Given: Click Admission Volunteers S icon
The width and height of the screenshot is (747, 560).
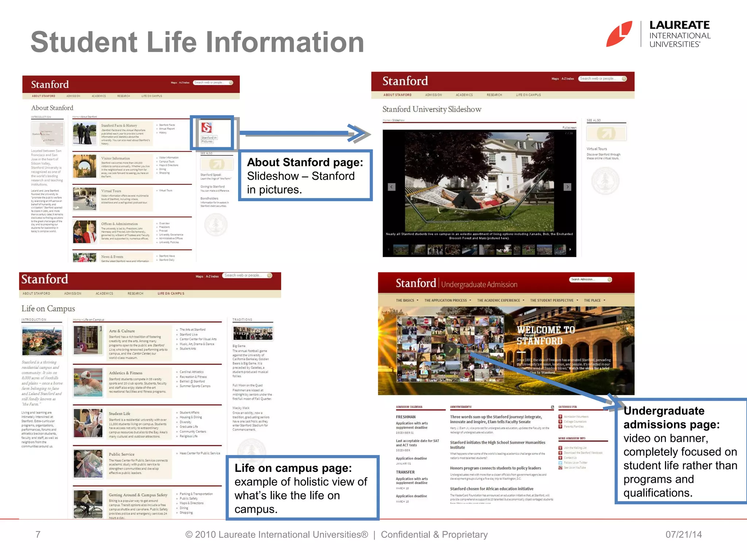Looking at the screenshot, I should click(560, 417).
